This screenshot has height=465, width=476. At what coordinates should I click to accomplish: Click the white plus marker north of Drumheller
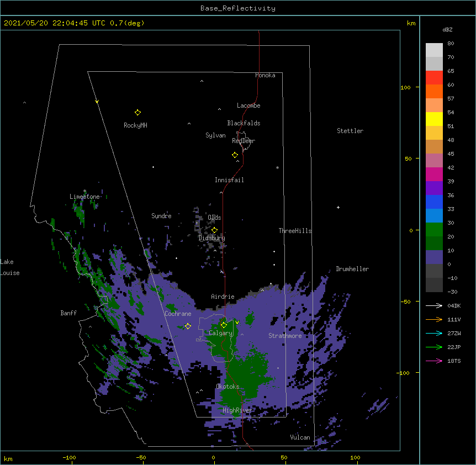(x=338, y=207)
